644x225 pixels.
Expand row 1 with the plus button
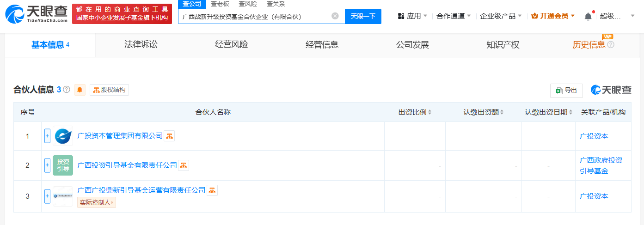[47, 136]
